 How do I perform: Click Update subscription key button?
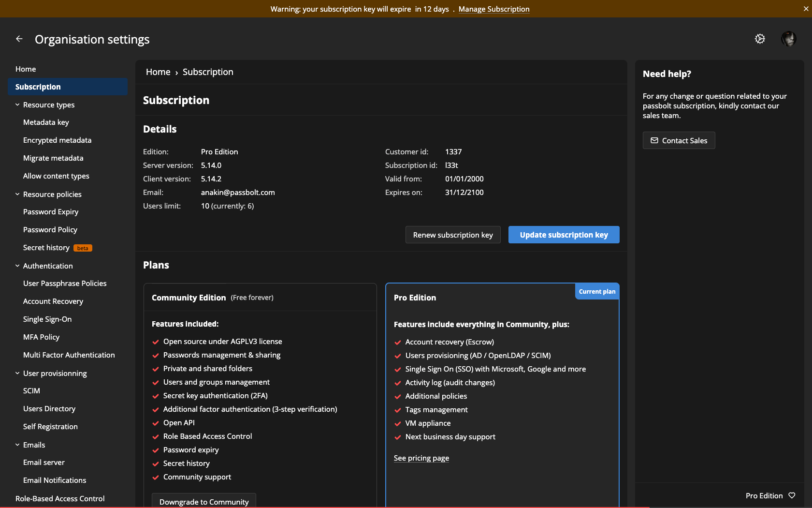pos(564,235)
